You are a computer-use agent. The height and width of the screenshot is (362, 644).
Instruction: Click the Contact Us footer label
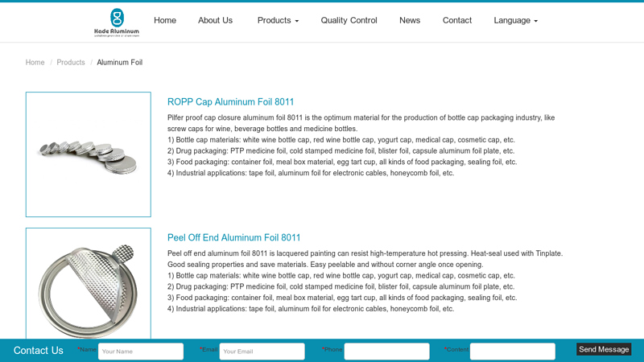tap(39, 351)
